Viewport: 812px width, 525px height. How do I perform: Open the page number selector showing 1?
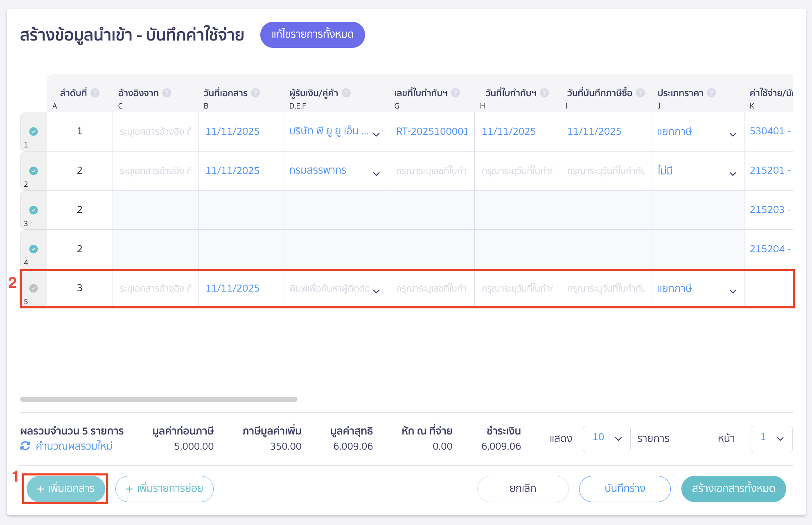(771, 439)
